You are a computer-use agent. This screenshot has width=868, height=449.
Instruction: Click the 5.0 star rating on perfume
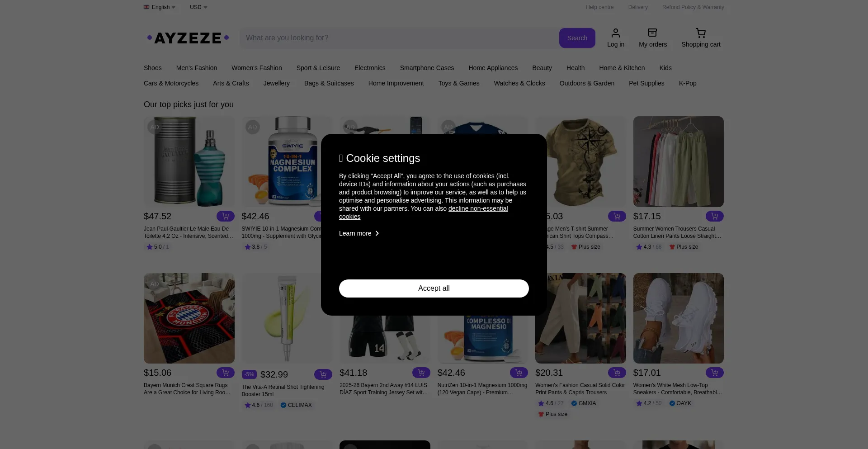tap(157, 247)
